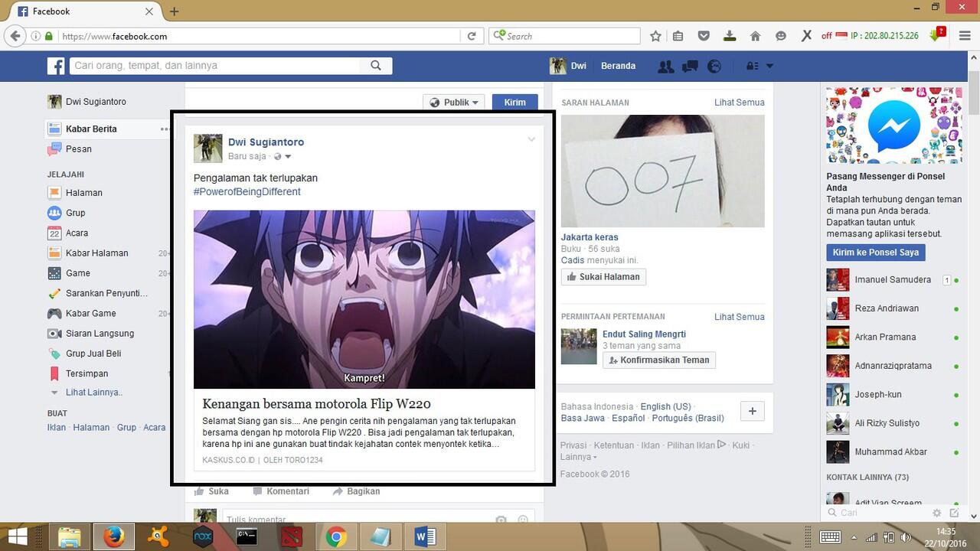
Task: Open new tab with plus button
Action: tap(175, 11)
